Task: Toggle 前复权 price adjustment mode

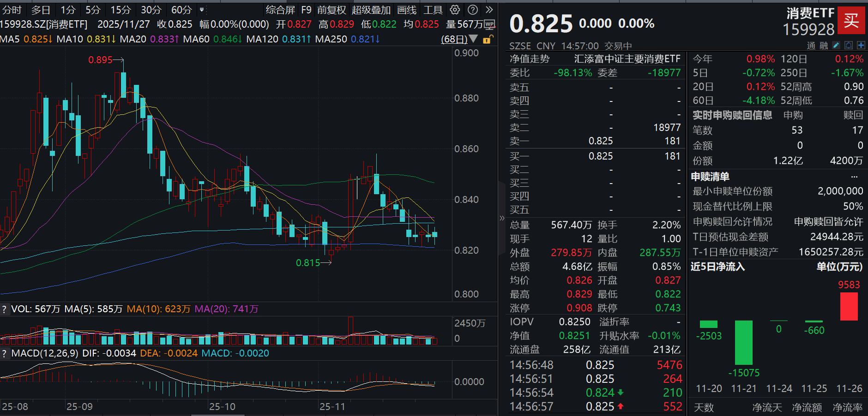Action: point(332,10)
